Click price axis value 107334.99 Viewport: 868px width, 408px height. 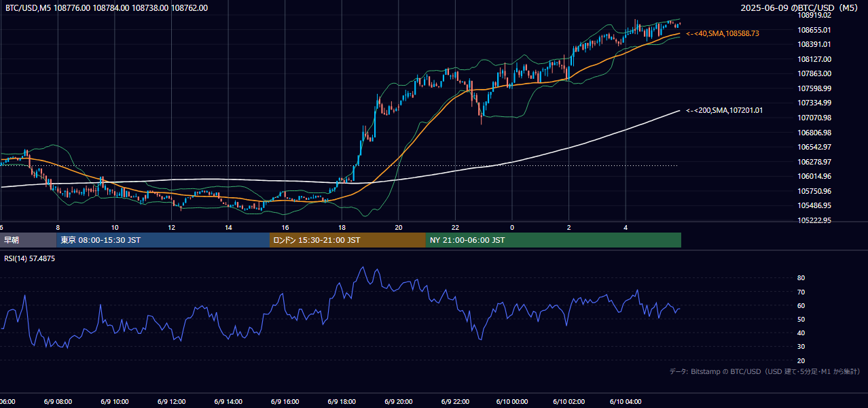(x=814, y=103)
